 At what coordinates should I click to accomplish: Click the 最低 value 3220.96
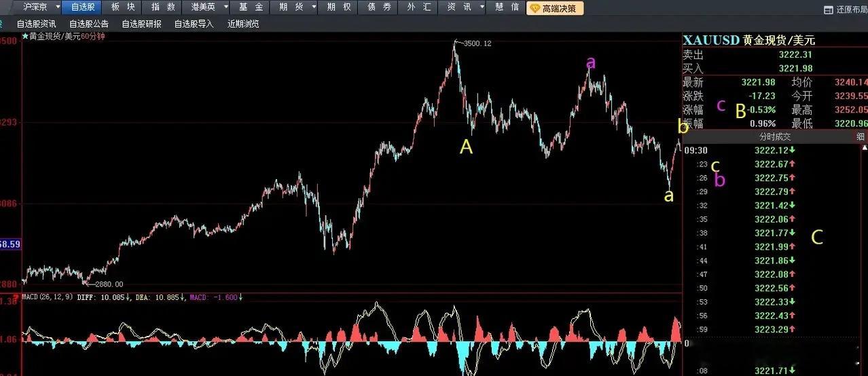coord(852,124)
